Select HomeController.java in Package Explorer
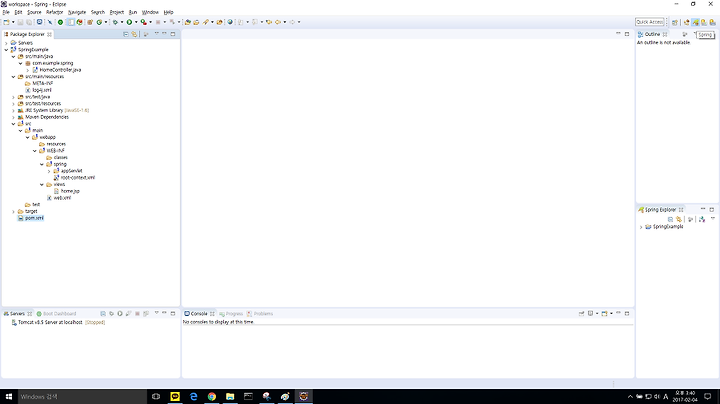Image resolution: width=720 pixels, height=404 pixels. click(x=60, y=70)
